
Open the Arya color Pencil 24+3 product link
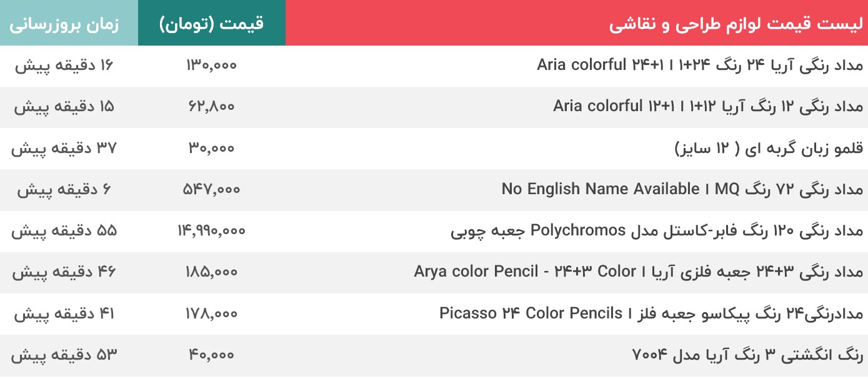(638, 272)
